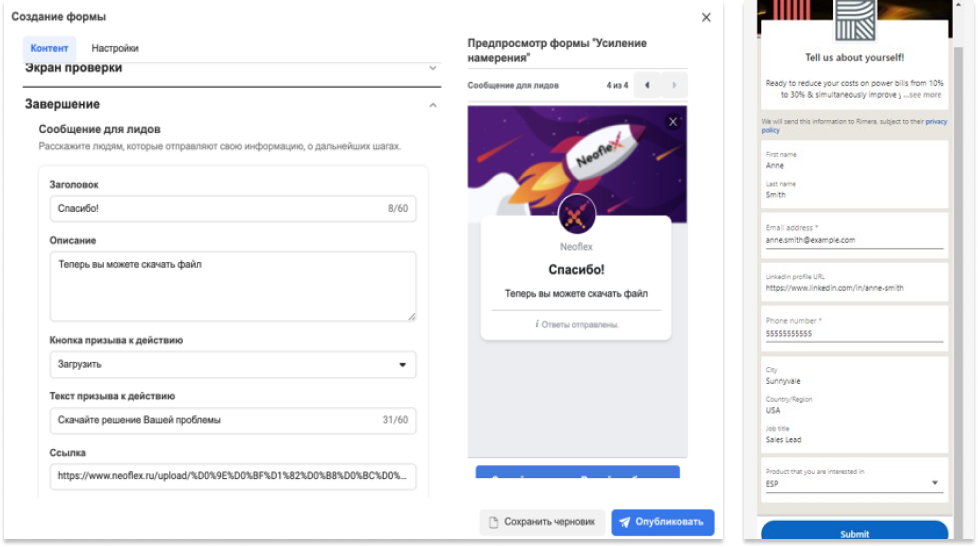Click the paper plane Publish icon

[625, 522]
